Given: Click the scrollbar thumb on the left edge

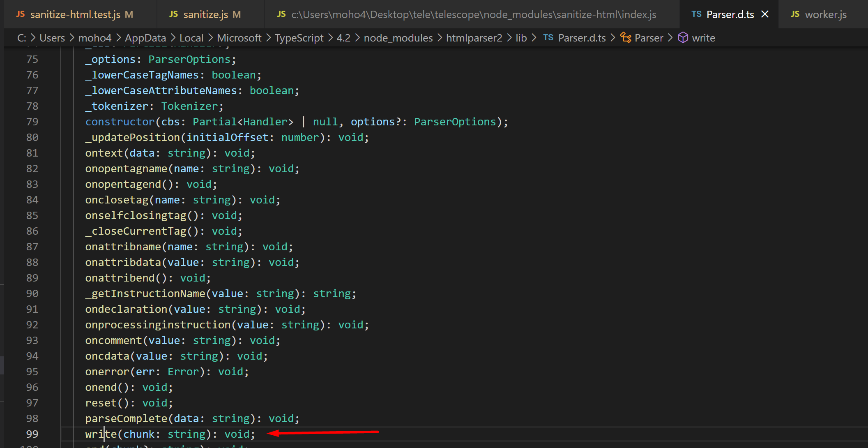Looking at the screenshot, I should tap(2, 365).
